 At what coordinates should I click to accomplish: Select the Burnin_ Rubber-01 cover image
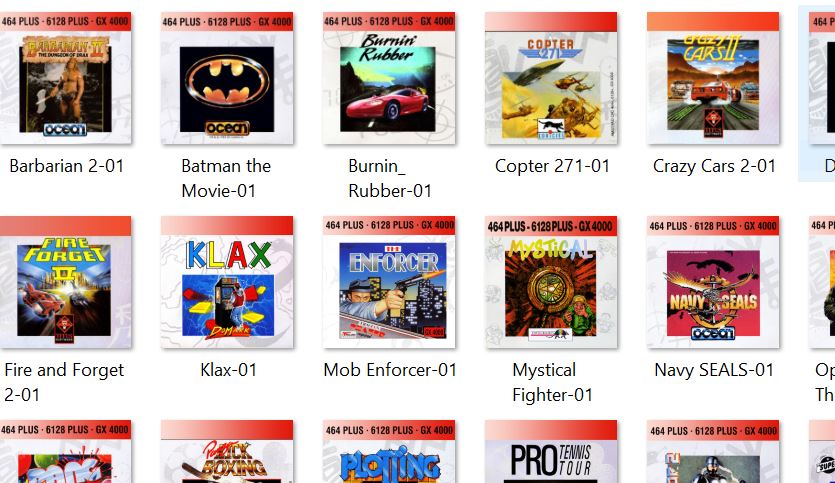coord(389,78)
